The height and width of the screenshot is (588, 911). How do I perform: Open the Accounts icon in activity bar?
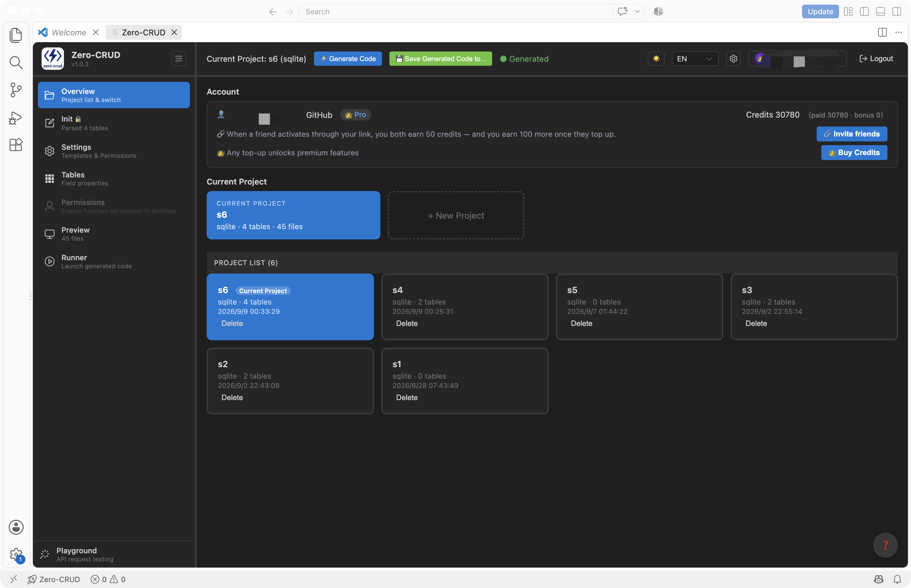[x=16, y=527]
